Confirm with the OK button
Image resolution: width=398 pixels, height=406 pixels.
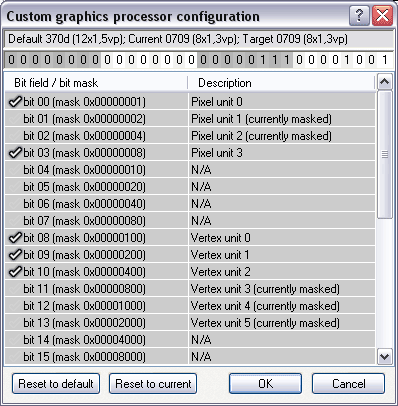pos(266,384)
